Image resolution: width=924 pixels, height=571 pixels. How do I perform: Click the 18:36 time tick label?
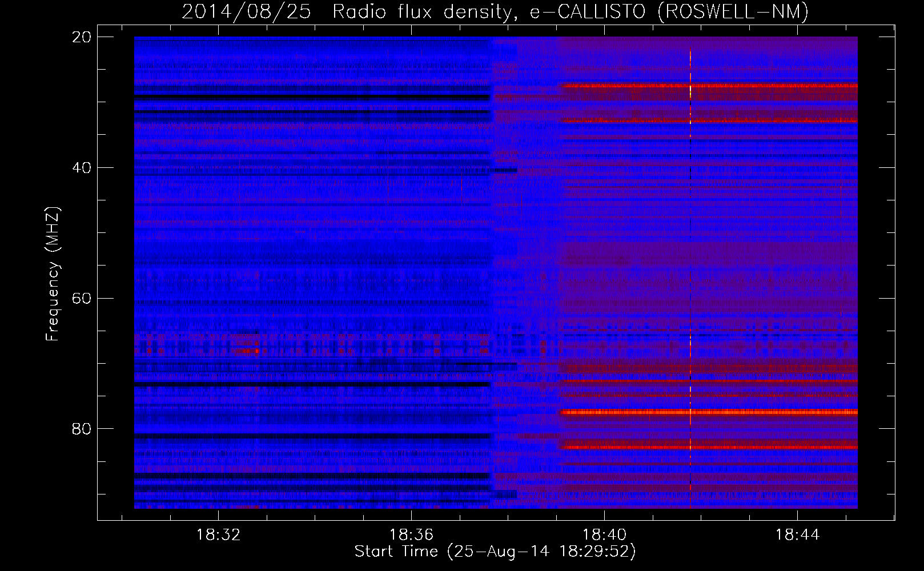(412, 535)
